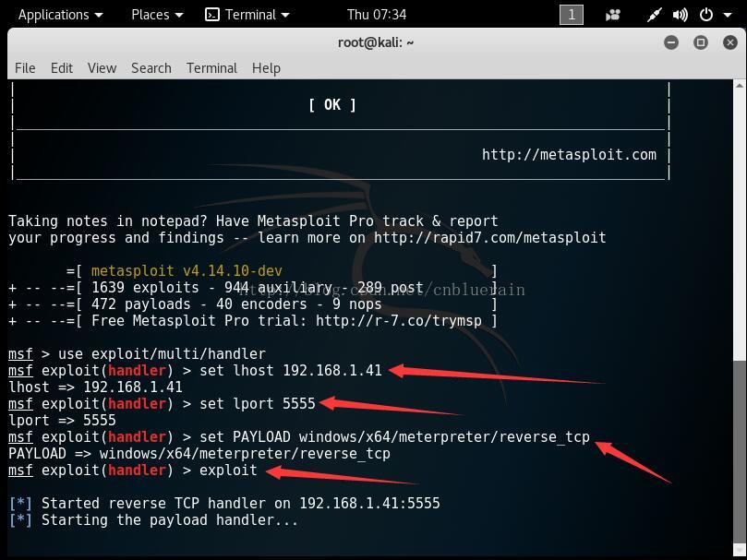Viewport: 747px width, 560px height.
Task: Open the Terminal menu in menu bar
Action: pos(211,68)
